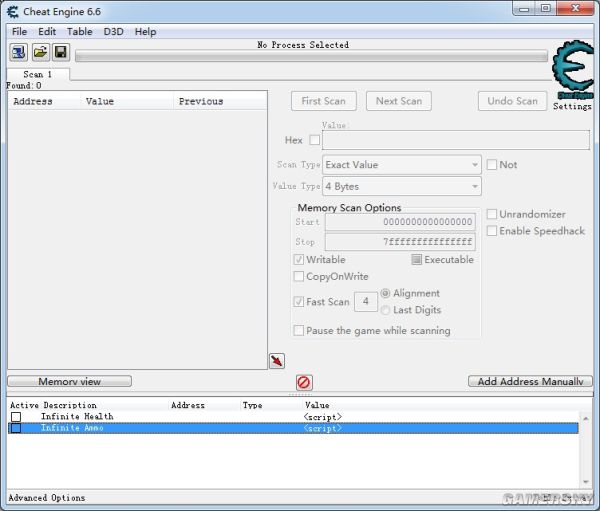Viewport: 600px width, 511px height.
Task: Click the save floppy disk icon
Action: pos(61,52)
